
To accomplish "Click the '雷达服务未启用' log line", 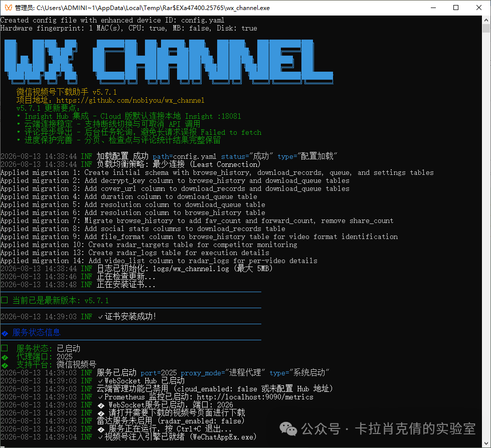I will coord(123,421).
